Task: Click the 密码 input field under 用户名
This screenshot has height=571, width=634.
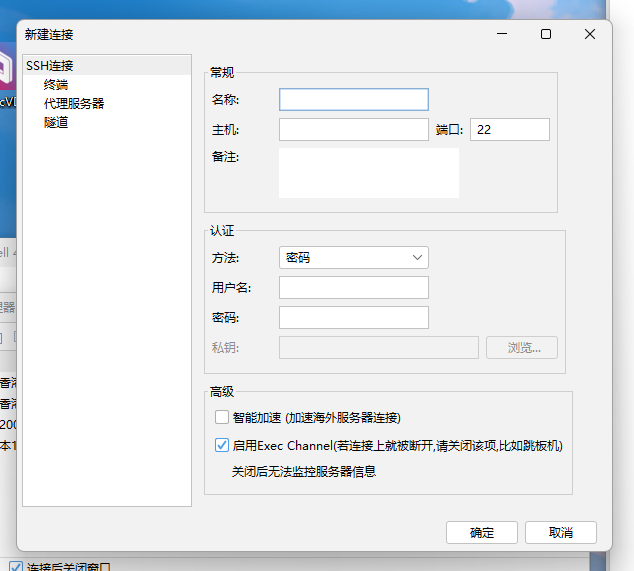Action: point(353,318)
